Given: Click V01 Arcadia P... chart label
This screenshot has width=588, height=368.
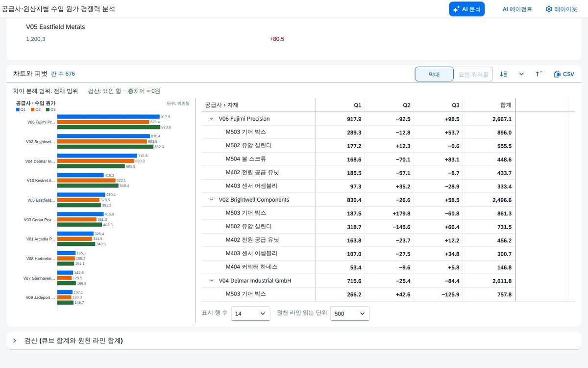Looking at the screenshot, I should click(40, 239).
